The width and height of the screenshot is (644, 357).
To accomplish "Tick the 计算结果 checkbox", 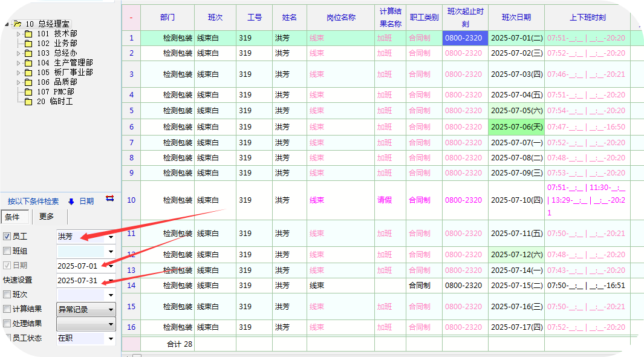I will click(x=7, y=309).
